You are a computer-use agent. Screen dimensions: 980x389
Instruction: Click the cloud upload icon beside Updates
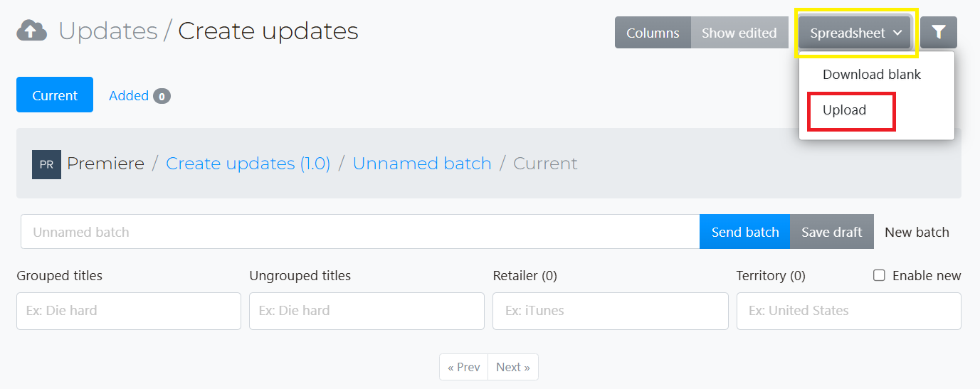[x=32, y=31]
